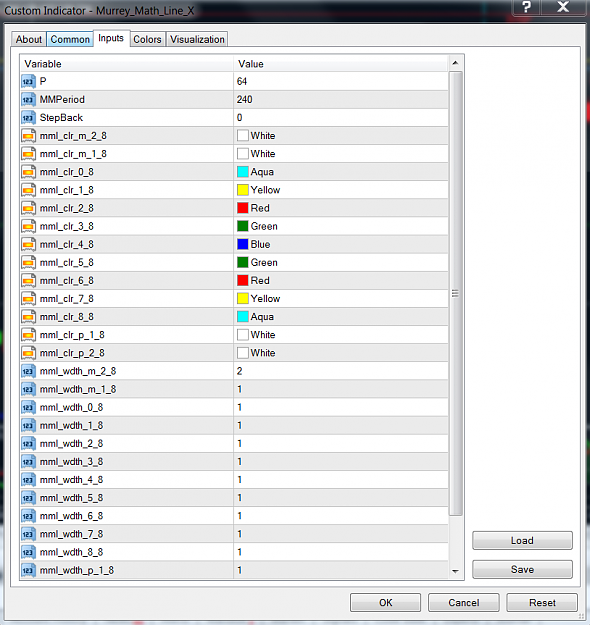Click the integer icon beside MMPeriod
The width and height of the screenshot is (590, 625).
tap(28, 100)
